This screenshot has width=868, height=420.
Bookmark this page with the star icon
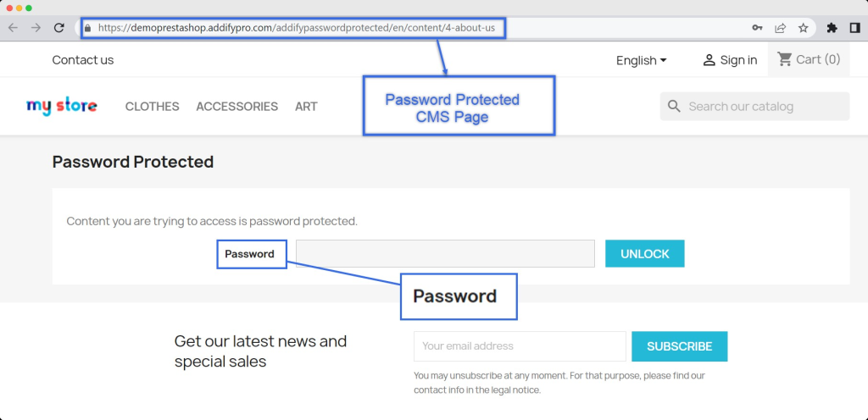[803, 28]
